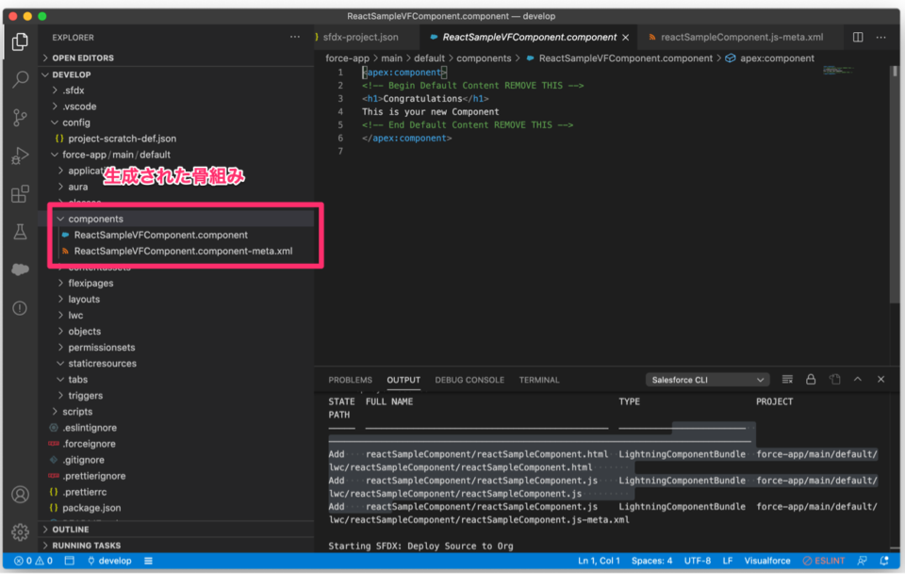
Task: Toggle ESLint status in the status bar
Action: (x=823, y=560)
